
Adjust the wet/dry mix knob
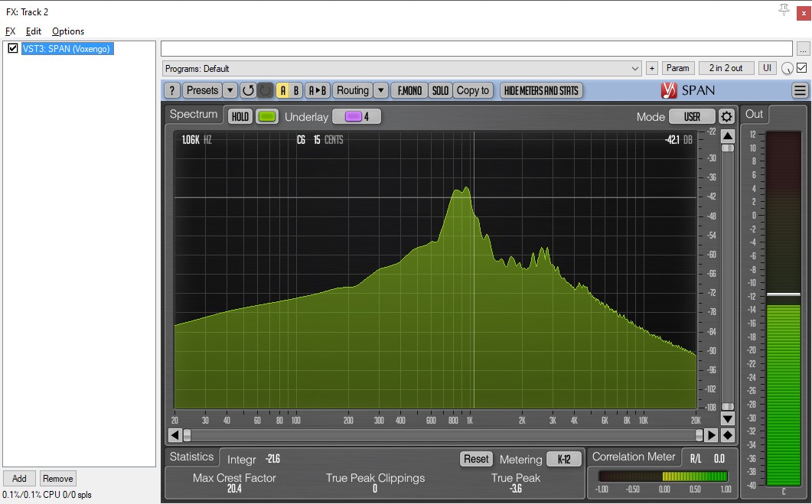click(x=788, y=68)
